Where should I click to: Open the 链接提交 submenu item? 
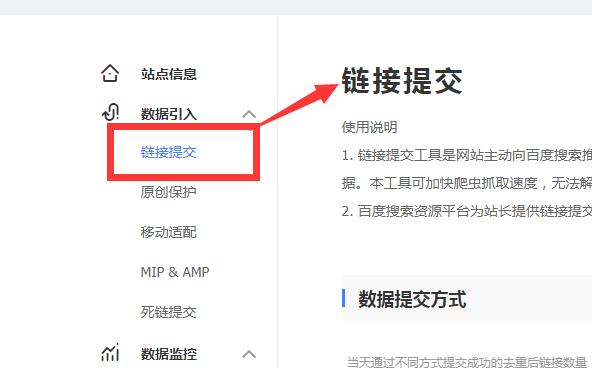point(168,152)
